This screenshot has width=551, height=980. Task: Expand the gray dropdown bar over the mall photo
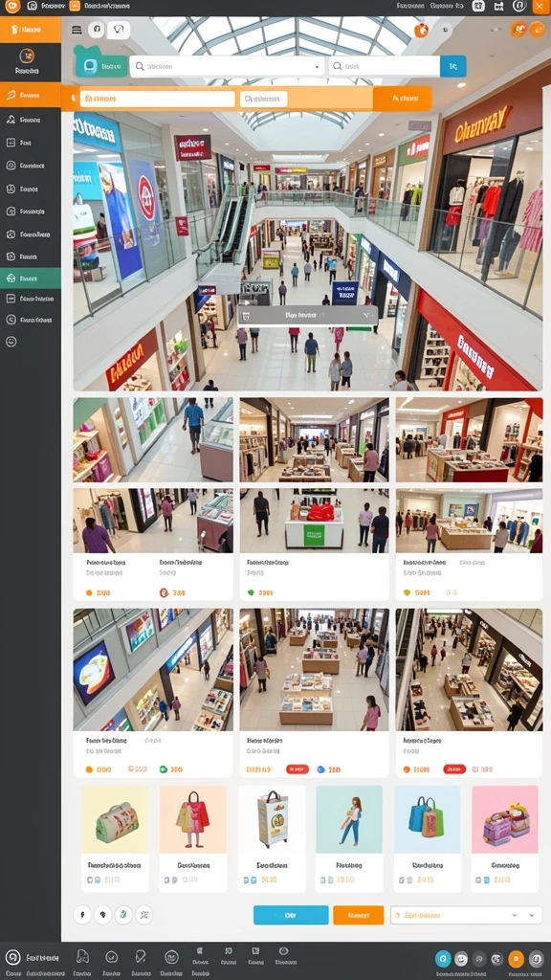(x=308, y=316)
